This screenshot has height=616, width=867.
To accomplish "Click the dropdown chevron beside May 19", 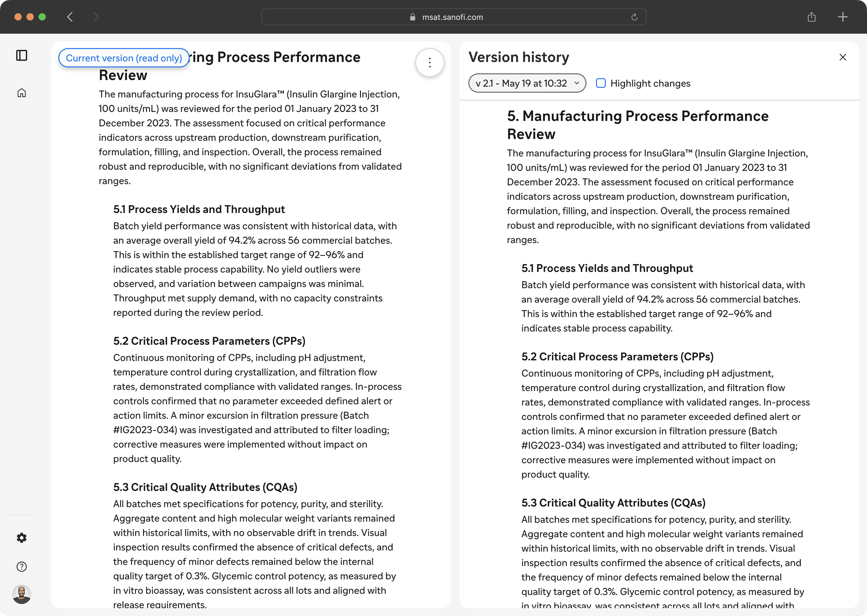I will 577,83.
